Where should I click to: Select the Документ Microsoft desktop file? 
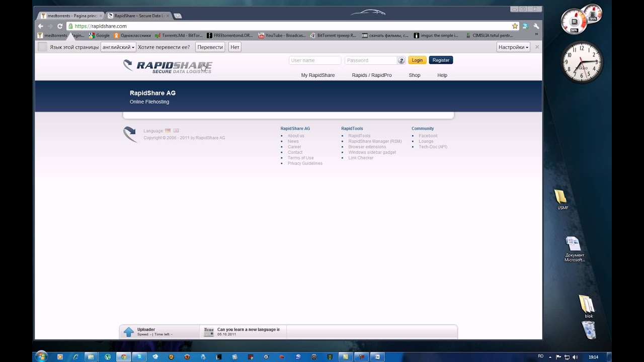point(574,249)
